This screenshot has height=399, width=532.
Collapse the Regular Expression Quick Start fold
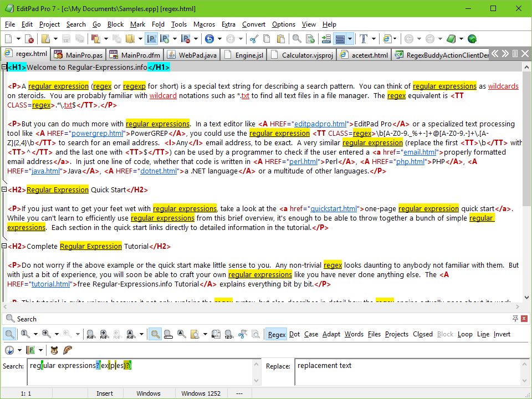pos(4,190)
